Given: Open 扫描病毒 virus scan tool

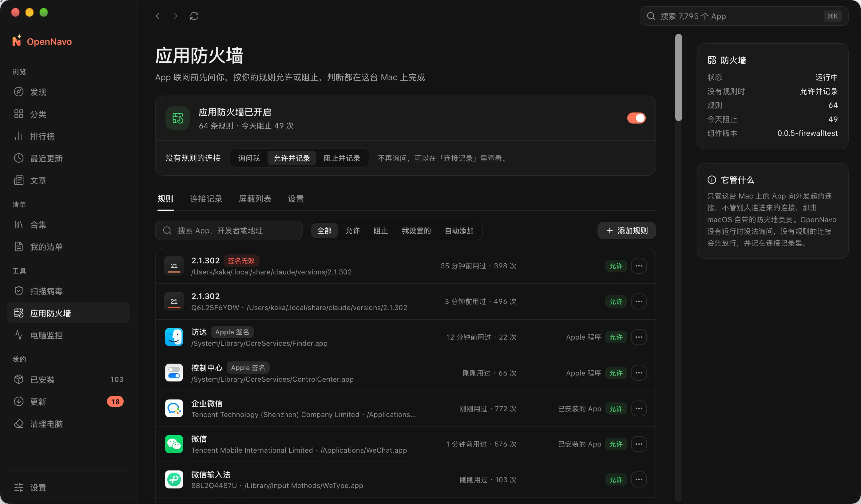Looking at the screenshot, I should 68,291.
